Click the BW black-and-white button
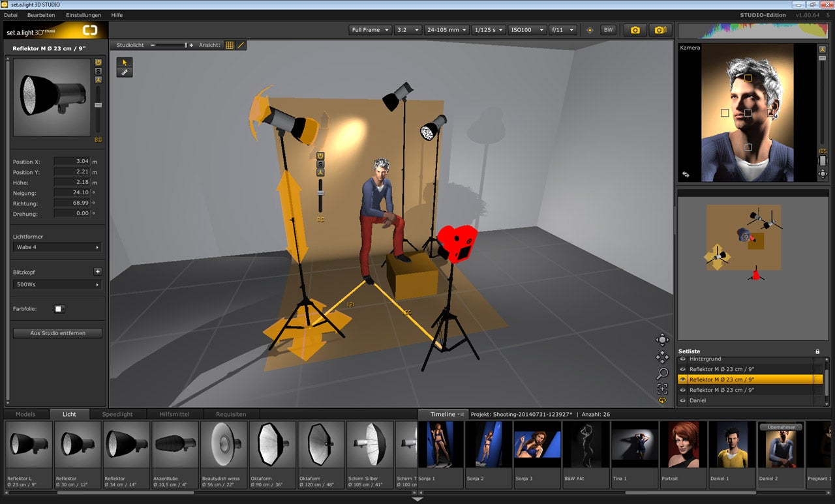 [x=608, y=30]
